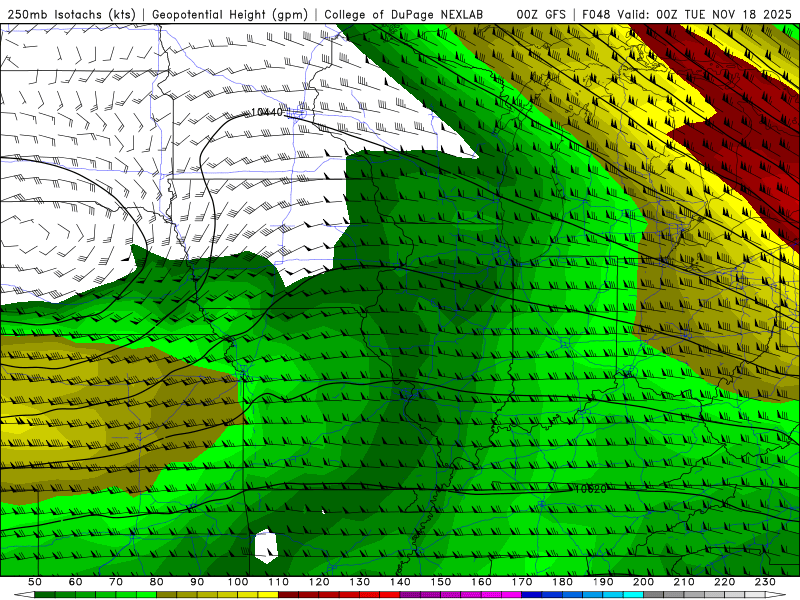Select the cyan swatch just before 200
Screen dimensions: 800x600
pos(633,594)
